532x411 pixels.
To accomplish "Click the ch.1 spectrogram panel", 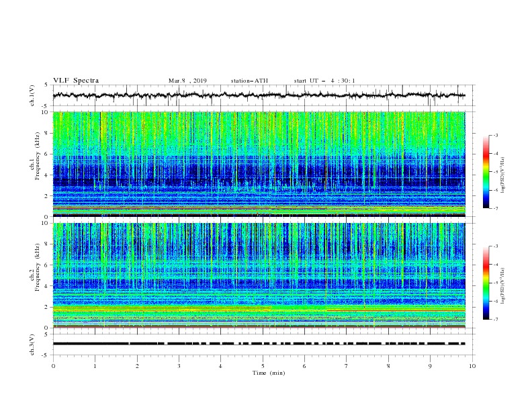I will tap(259, 164).
